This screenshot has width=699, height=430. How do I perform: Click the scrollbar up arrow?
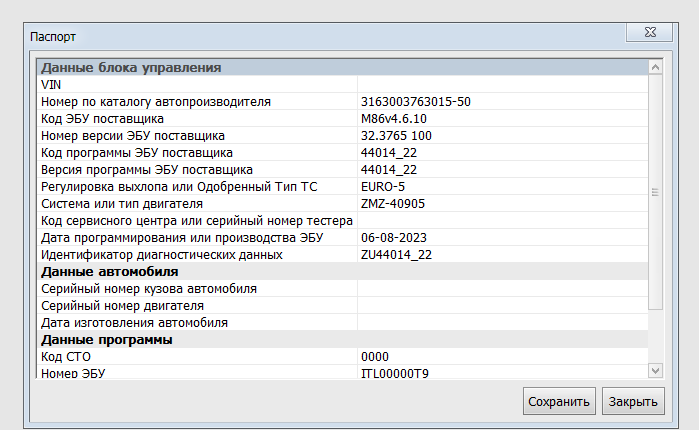click(x=655, y=67)
